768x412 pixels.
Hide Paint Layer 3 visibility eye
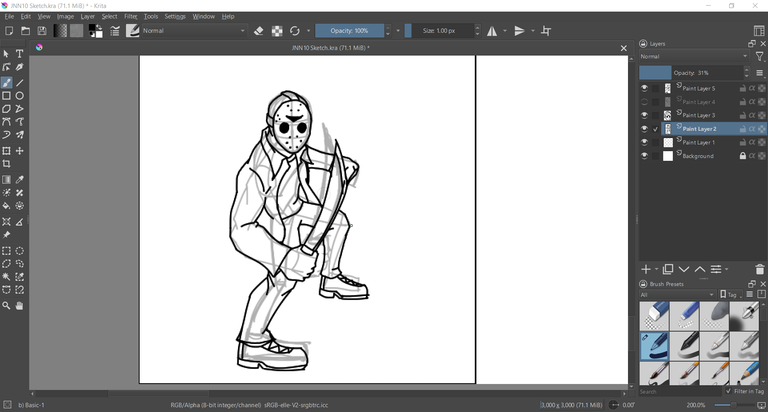tap(644, 115)
